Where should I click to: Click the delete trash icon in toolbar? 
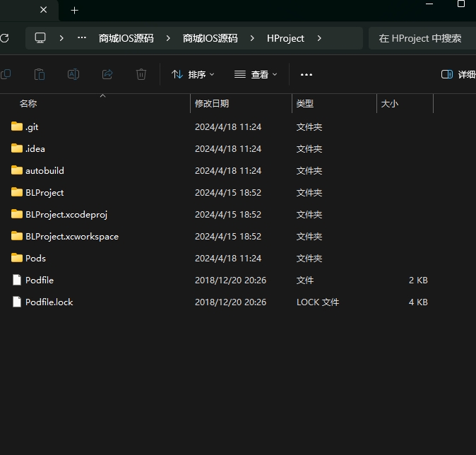[x=141, y=74]
